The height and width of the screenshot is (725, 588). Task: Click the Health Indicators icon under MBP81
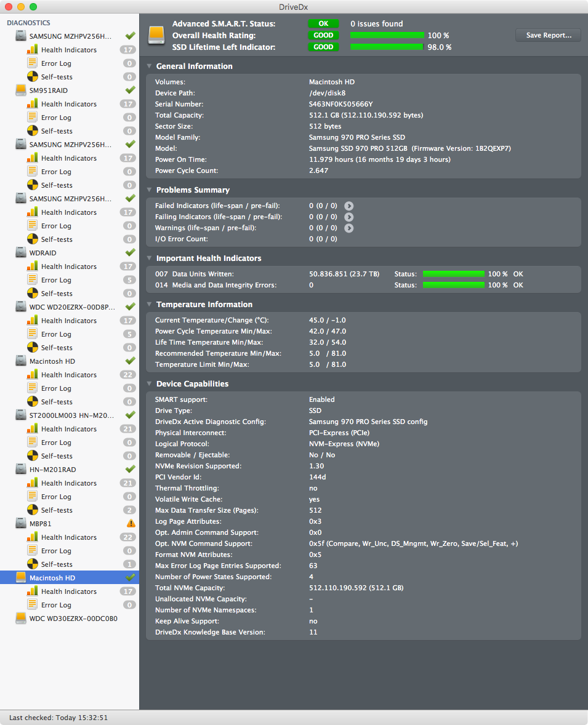(x=33, y=537)
